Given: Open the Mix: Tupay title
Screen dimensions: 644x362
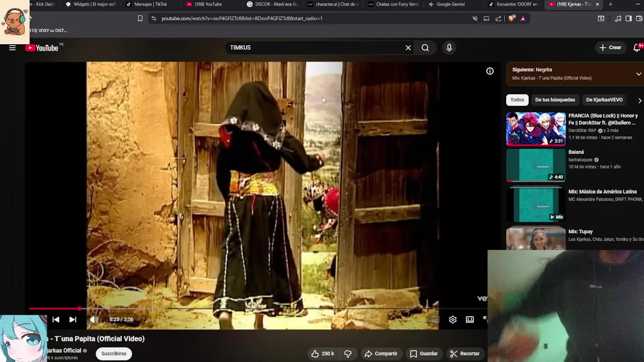Looking at the screenshot, I should coord(581,232).
